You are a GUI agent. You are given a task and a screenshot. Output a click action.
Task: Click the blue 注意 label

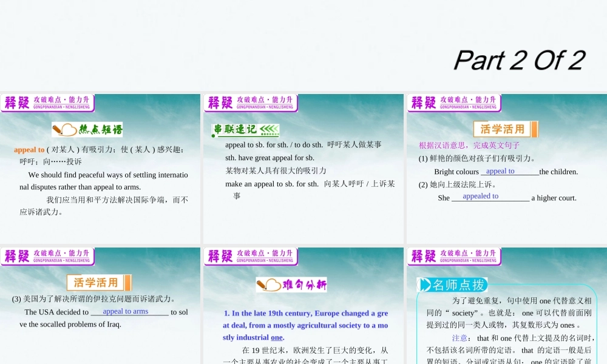[x=459, y=338]
